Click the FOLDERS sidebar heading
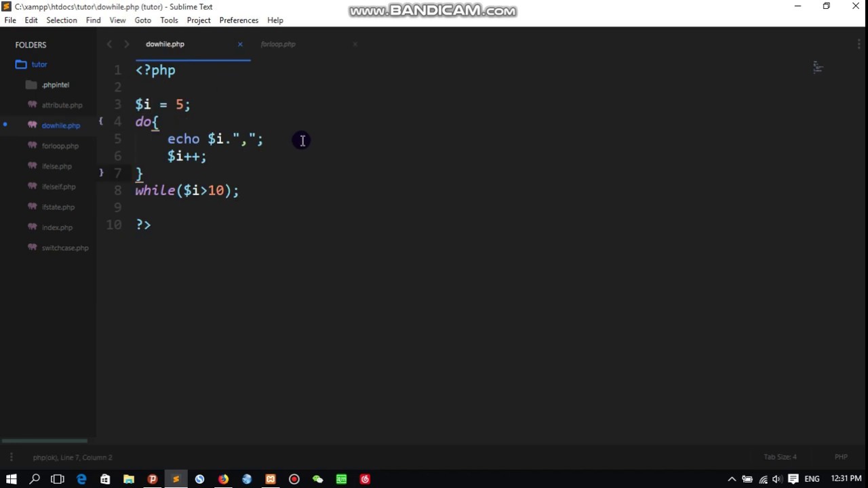The width and height of the screenshot is (868, 488). click(x=31, y=45)
